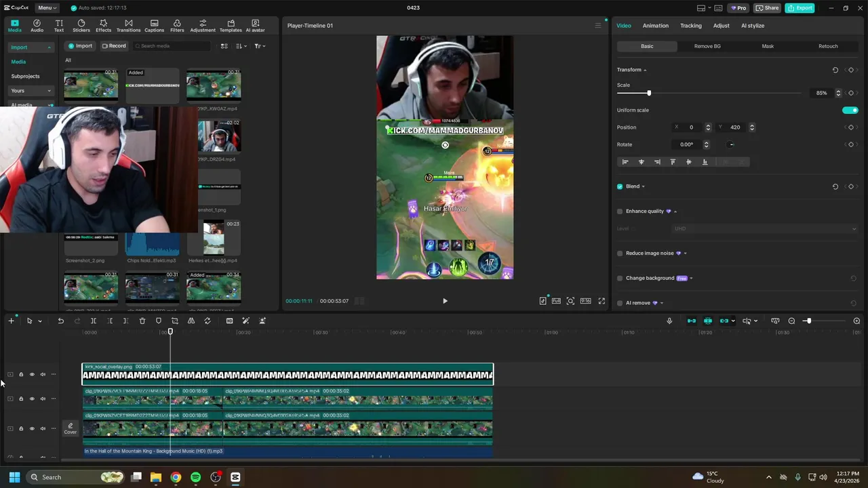Split the clip at playhead
Image resolution: width=868 pixels, height=488 pixels.
click(x=93, y=321)
